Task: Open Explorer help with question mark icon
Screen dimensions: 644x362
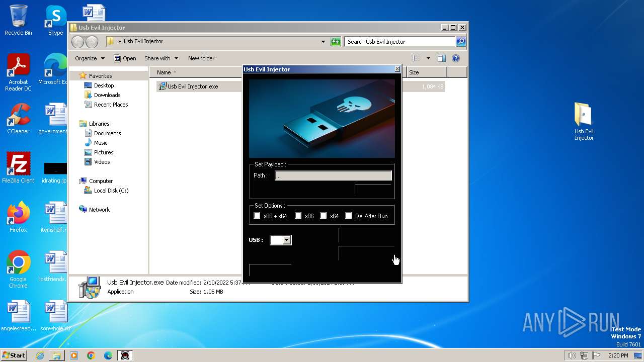Action: [x=456, y=58]
